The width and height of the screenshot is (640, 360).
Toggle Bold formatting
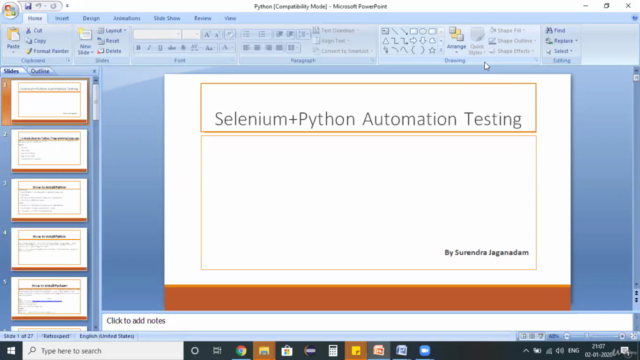pos(138,48)
